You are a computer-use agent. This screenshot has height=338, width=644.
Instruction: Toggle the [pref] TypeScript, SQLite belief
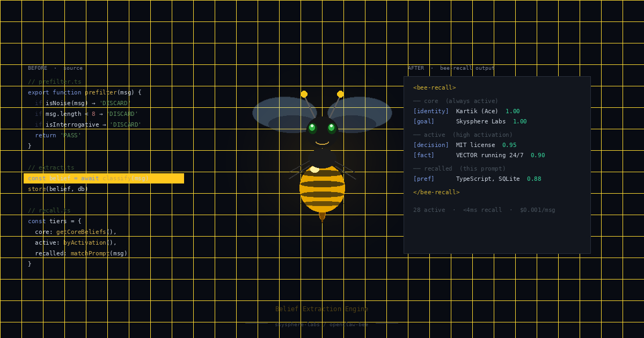(424, 179)
